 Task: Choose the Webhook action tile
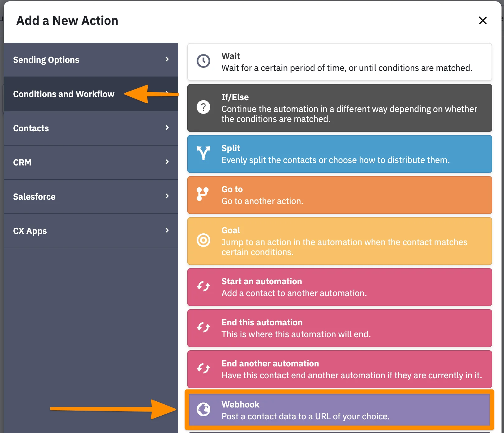pyautogui.click(x=339, y=410)
